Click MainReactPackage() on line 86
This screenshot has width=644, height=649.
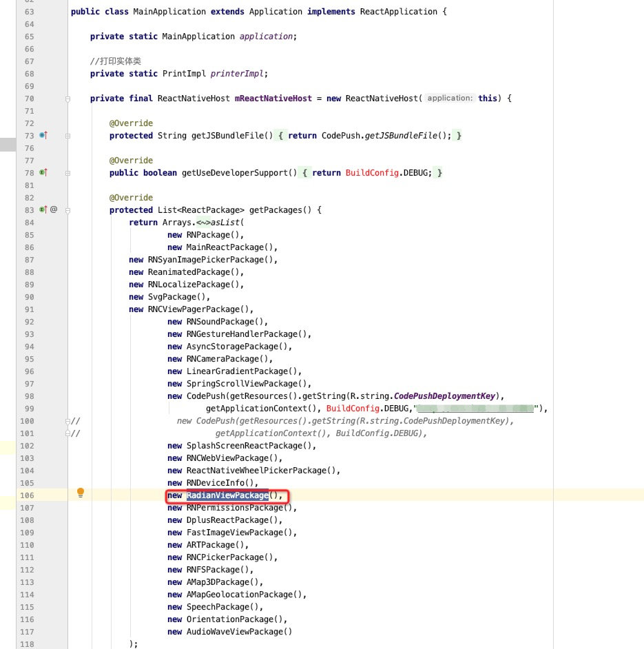tap(229, 247)
